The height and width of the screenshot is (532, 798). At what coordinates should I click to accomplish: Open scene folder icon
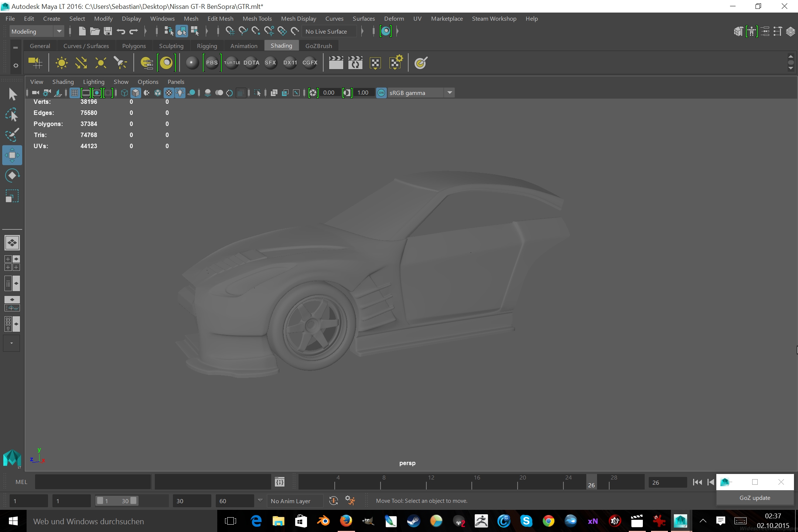point(95,31)
